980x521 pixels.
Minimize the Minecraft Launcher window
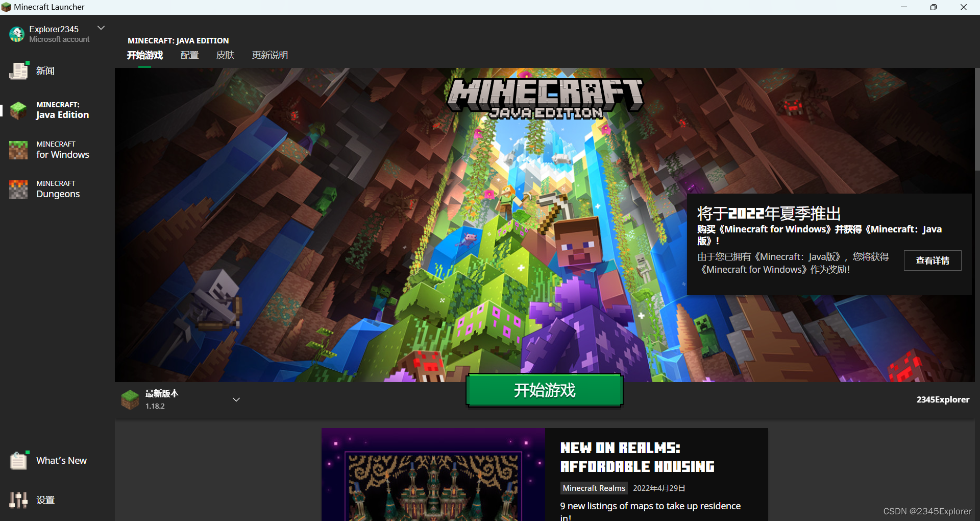pos(904,7)
